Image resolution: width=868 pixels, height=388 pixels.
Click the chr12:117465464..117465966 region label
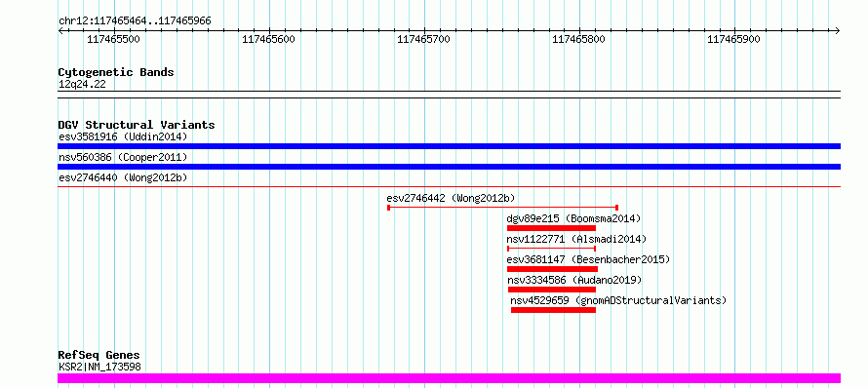(x=135, y=21)
